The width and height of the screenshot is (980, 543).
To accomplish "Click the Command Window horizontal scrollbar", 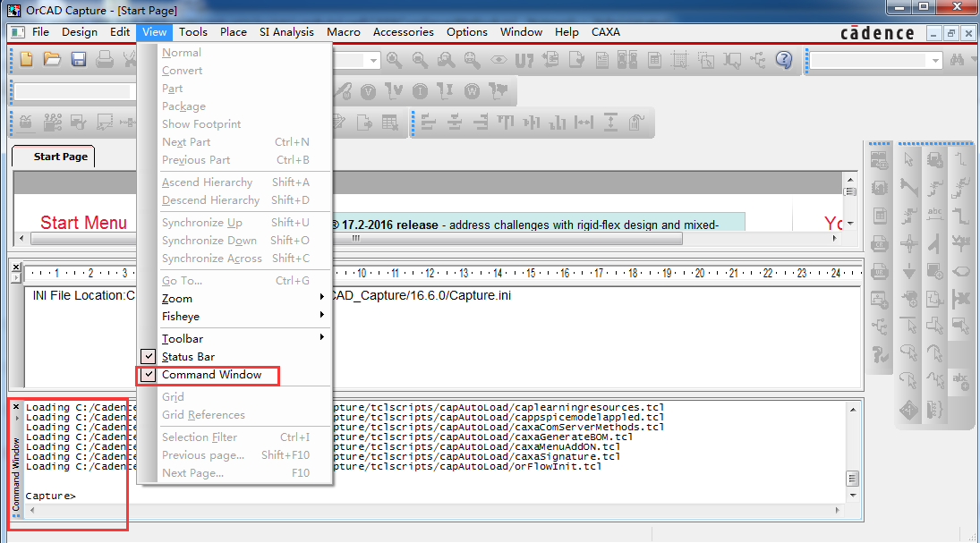I will (434, 510).
